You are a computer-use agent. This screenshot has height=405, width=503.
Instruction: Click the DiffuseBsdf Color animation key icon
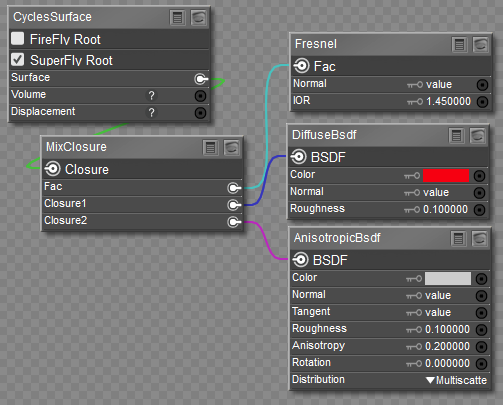412,176
